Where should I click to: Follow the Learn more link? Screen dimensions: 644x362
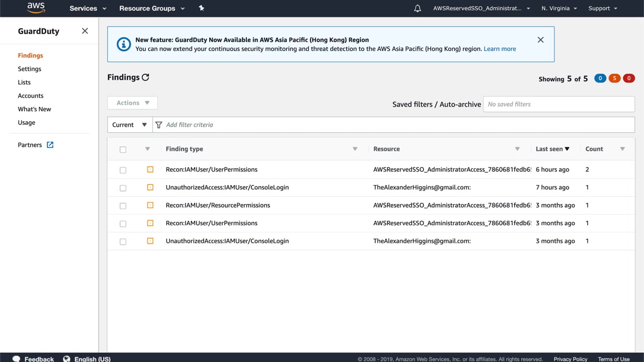(x=500, y=49)
